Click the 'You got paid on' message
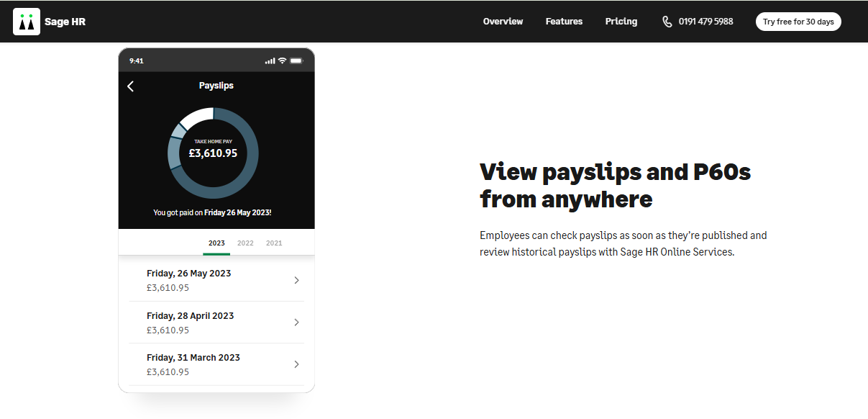 click(212, 213)
